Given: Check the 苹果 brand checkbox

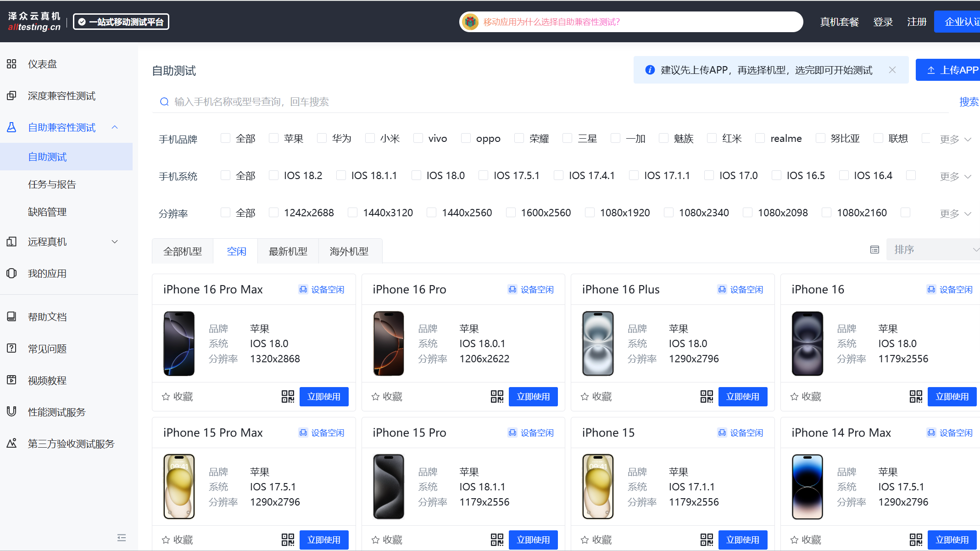Looking at the screenshot, I should pyautogui.click(x=274, y=138).
